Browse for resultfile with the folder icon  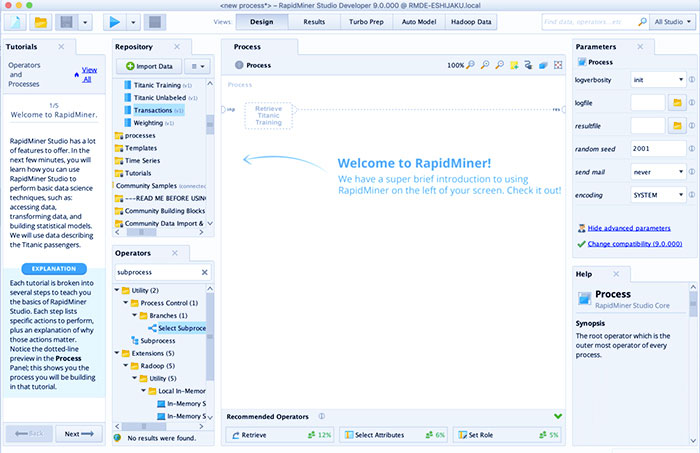pyautogui.click(x=677, y=126)
